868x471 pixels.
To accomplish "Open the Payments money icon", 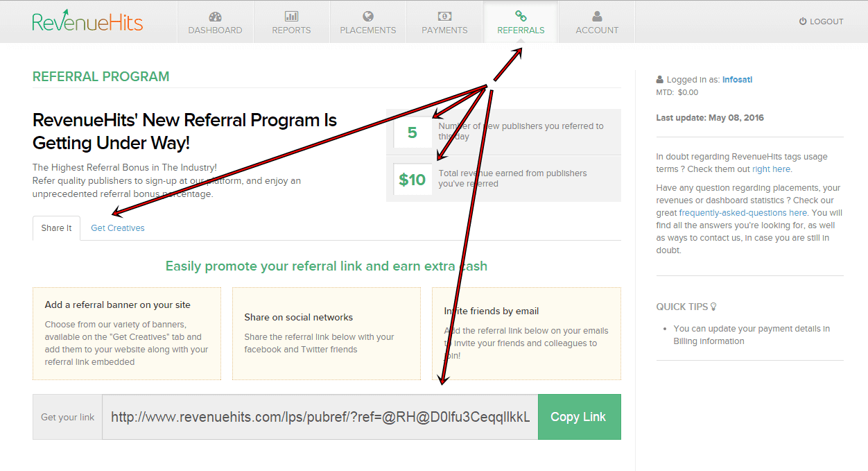I will tap(444, 17).
